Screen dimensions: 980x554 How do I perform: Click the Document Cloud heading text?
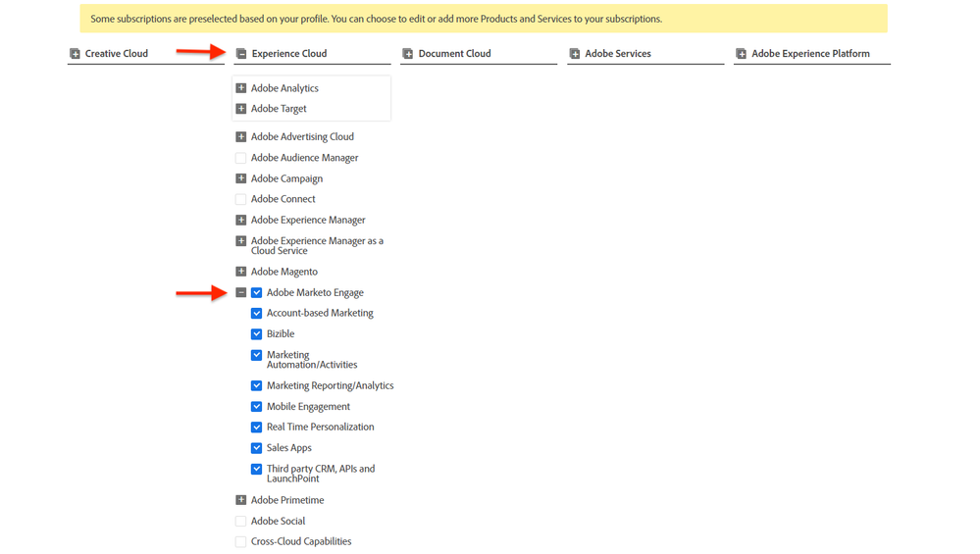[x=454, y=54]
